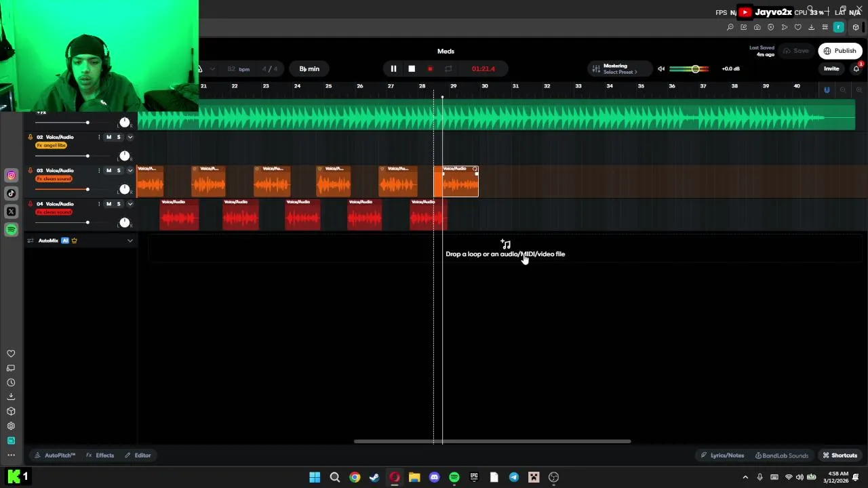Open track 03 three-dot options menu

pyautogui.click(x=99, y=170)
